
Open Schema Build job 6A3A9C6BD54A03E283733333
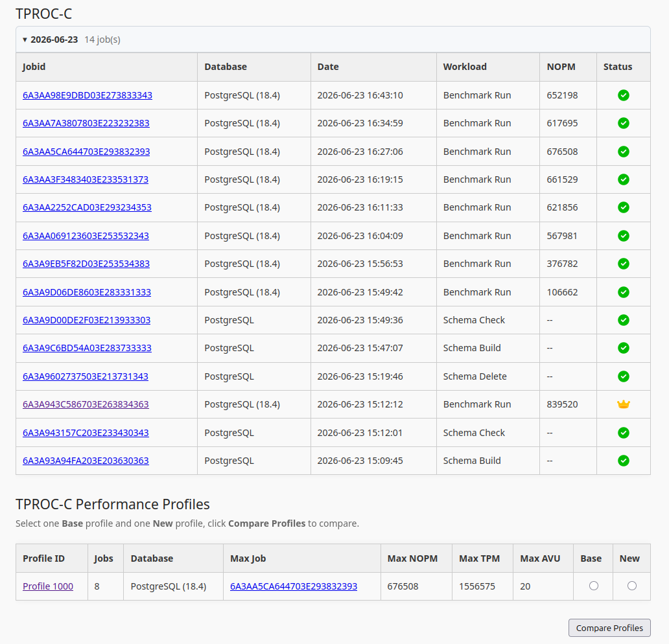(x=87, y=348)
